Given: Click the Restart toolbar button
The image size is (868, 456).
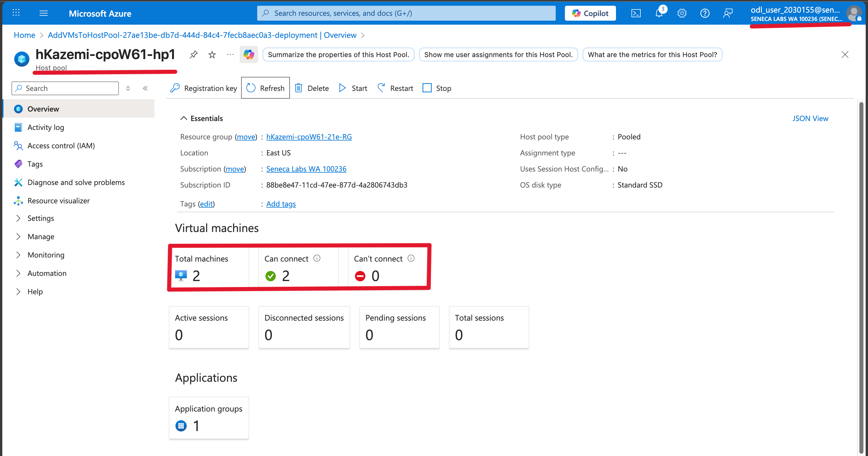Looking at the screenshot, I should pos(395,88).
